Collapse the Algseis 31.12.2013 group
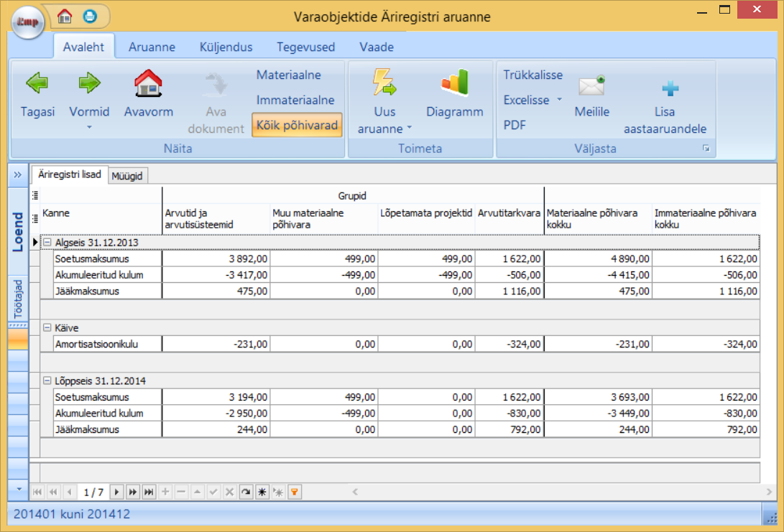Viewport: 784px width, 532px height. pos(47,242)
